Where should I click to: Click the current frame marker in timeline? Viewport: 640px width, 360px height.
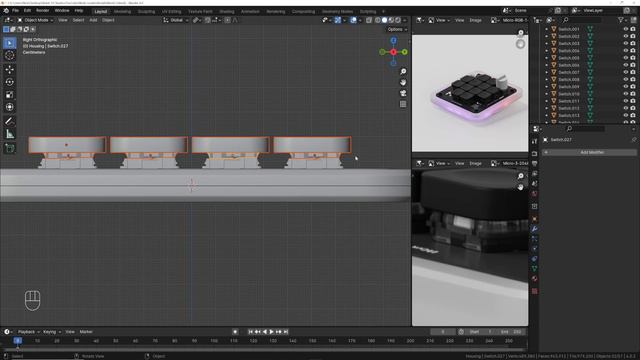coord(18,340)
